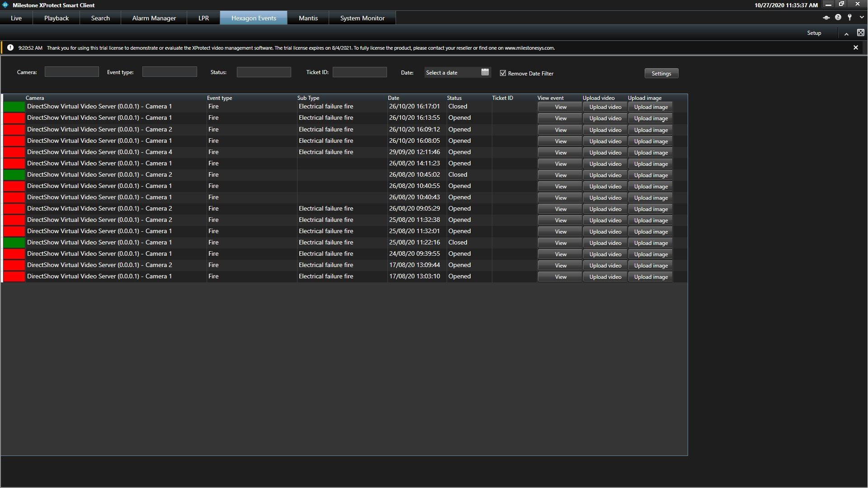
Task: Click Opened status in 26/08/20 09:05:29 row
Action: (x=459, y=208)
